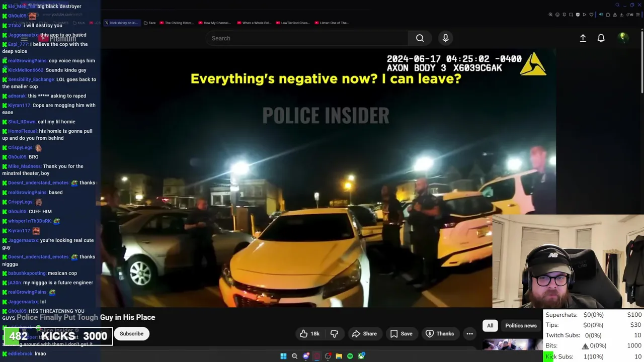Click the YouTube search magnifier button

pyautogui.click(x=420, y=38)
